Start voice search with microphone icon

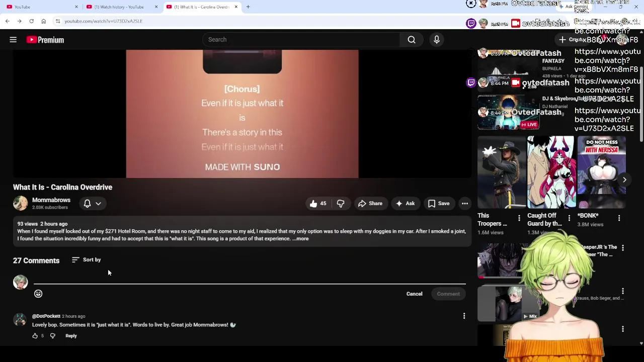436,40
